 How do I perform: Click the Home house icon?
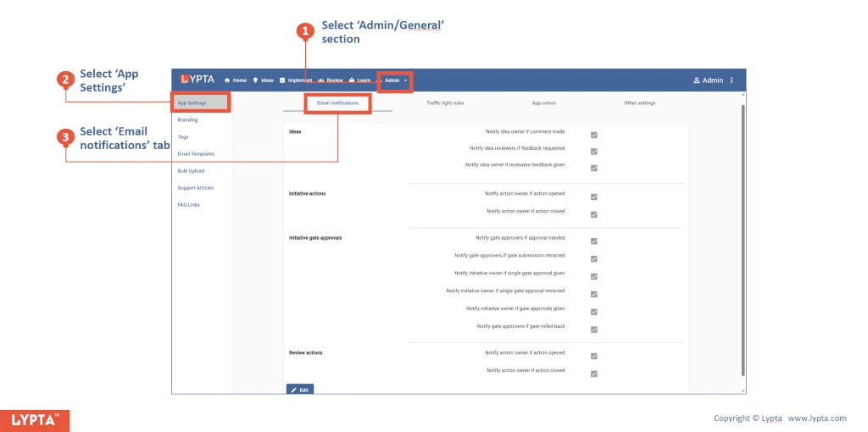(227, 80)
